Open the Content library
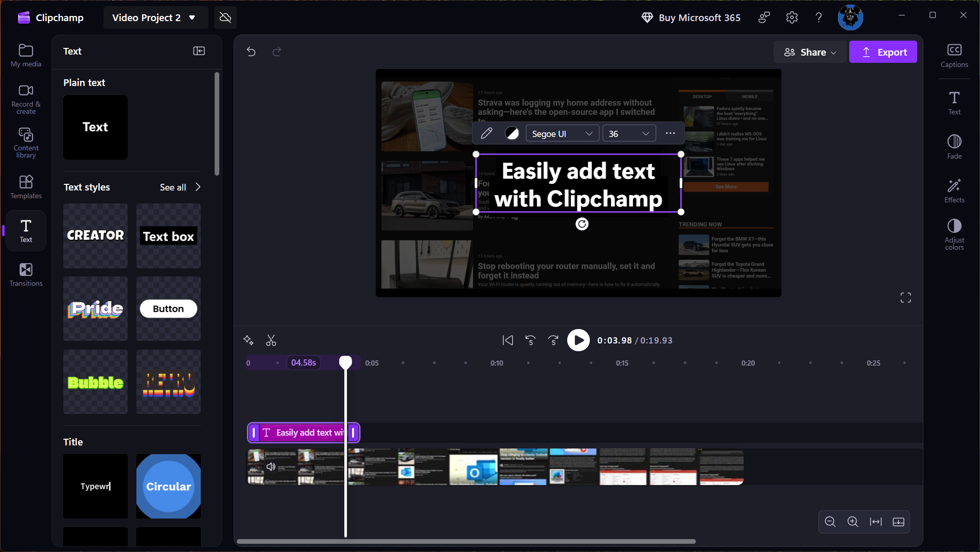 pyautogui.click(x=26, y=143)
